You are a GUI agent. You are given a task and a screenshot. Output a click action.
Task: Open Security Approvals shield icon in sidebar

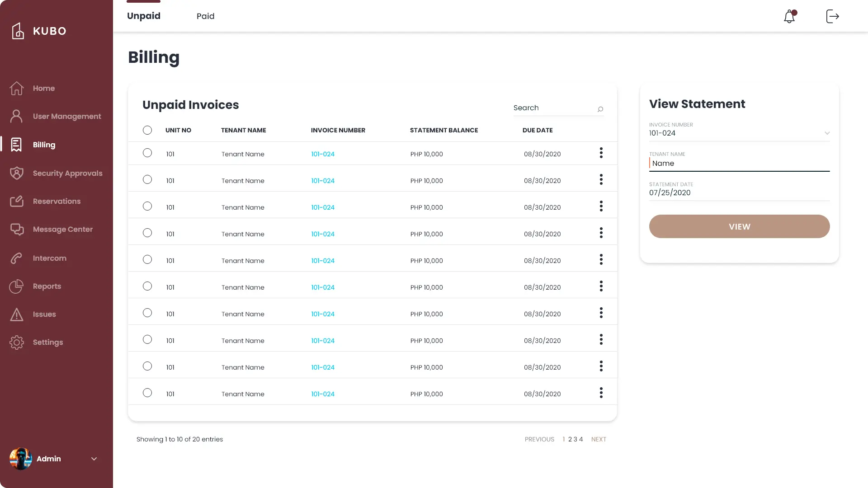click(x=17, y=173)
